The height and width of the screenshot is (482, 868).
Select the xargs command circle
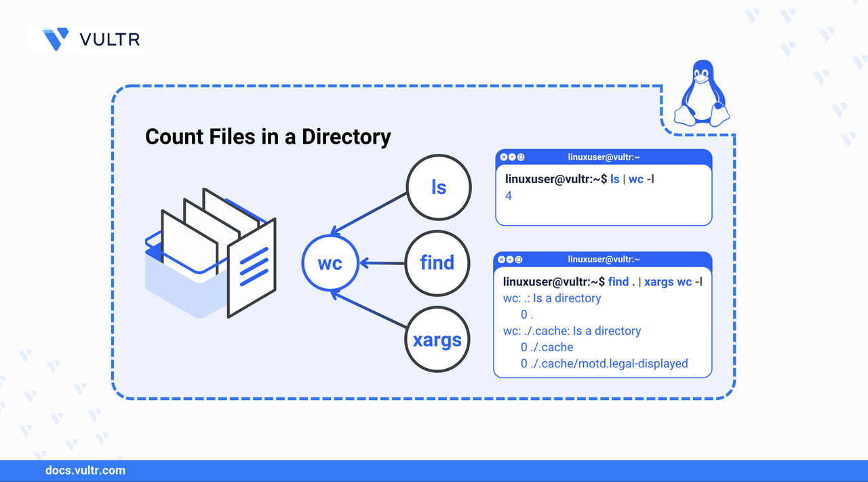437,339
